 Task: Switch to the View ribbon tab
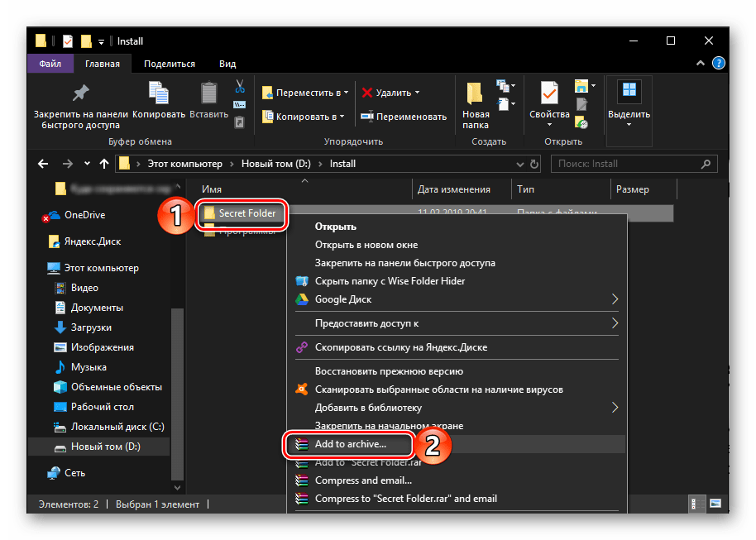click(x=227, y=64)
